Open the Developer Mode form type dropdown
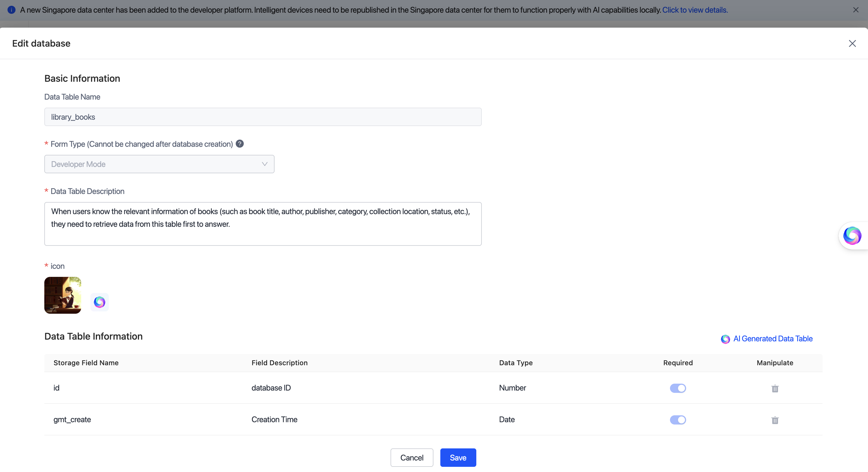 159,164
